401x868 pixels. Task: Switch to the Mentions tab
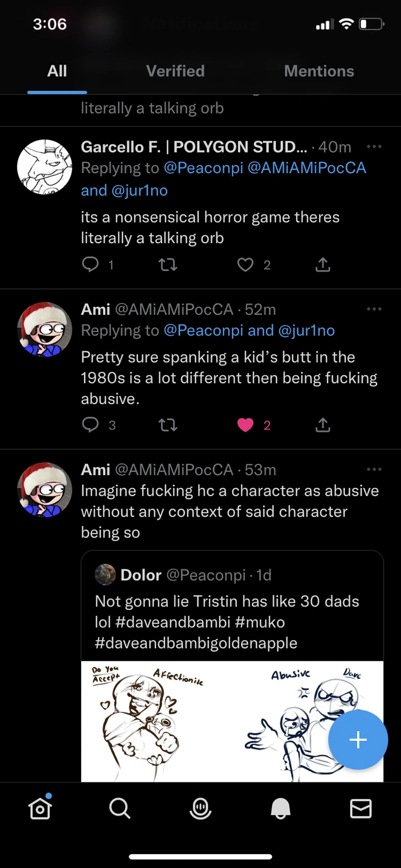click(319, 71)
